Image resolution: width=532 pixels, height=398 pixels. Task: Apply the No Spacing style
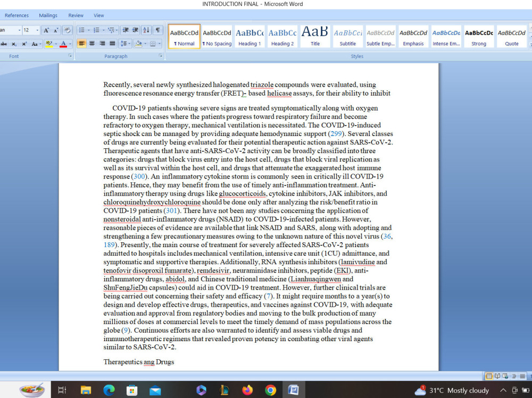point(217,37)
